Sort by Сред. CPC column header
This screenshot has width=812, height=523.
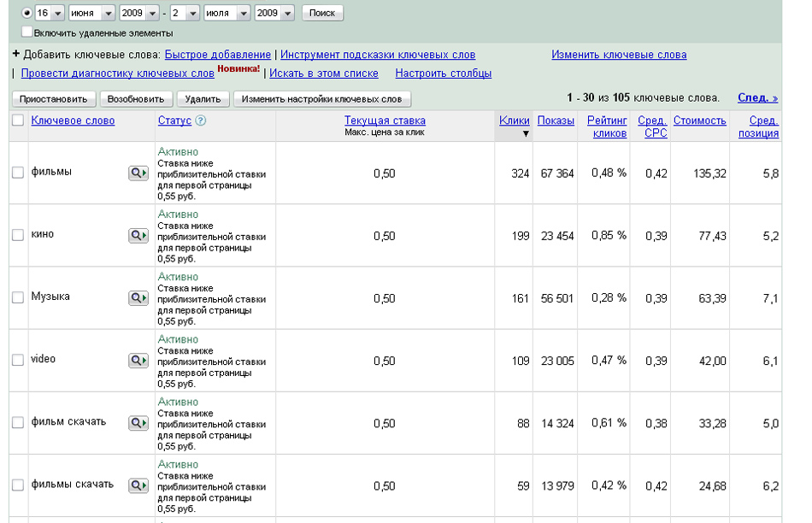coord(652,126)
